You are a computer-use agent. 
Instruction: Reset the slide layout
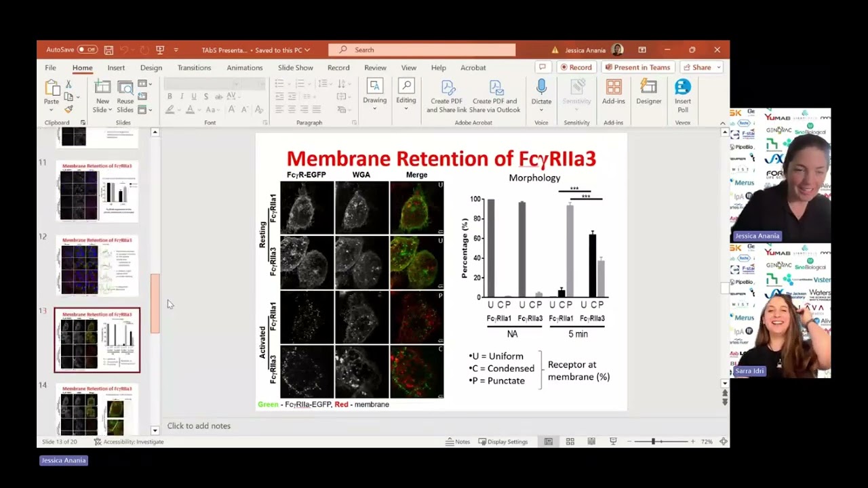142,97
